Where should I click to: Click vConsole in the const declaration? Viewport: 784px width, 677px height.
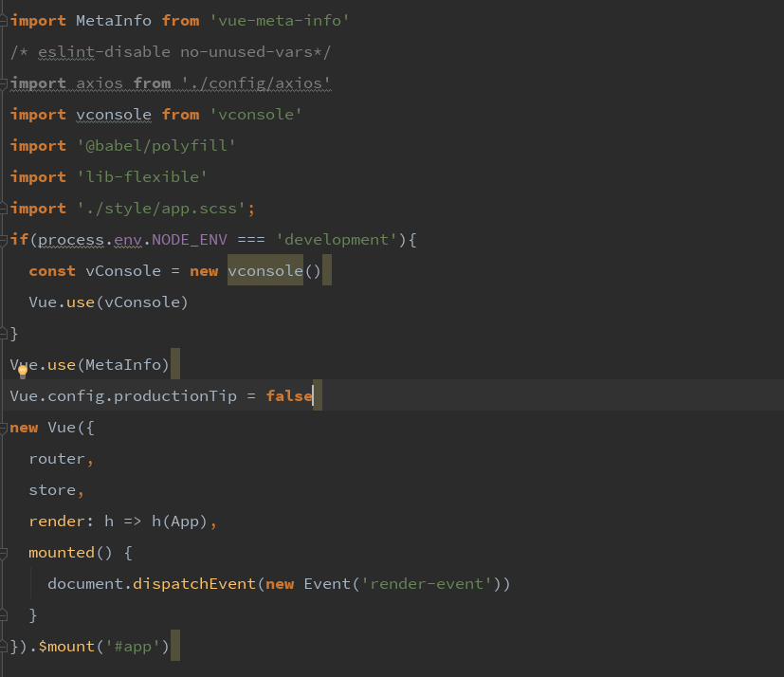pyautogui.click(x=123, y=271)
